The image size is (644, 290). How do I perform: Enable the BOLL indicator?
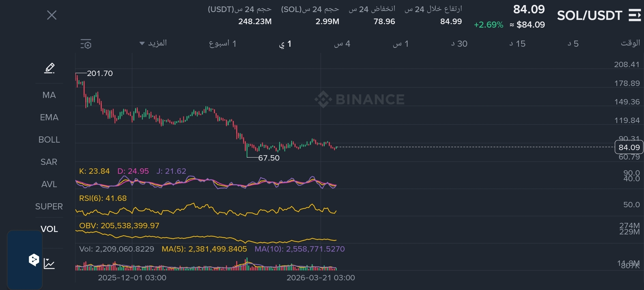49,140
